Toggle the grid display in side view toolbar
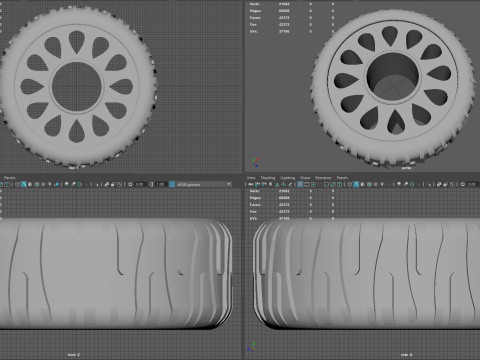This screenshot has height=360, width=480. pos(300,184)
